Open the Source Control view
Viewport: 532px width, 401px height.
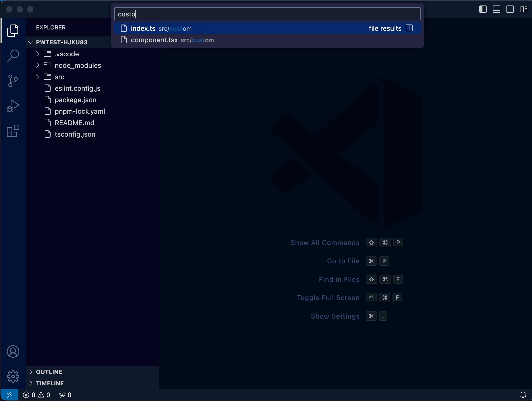click(13, 81)
